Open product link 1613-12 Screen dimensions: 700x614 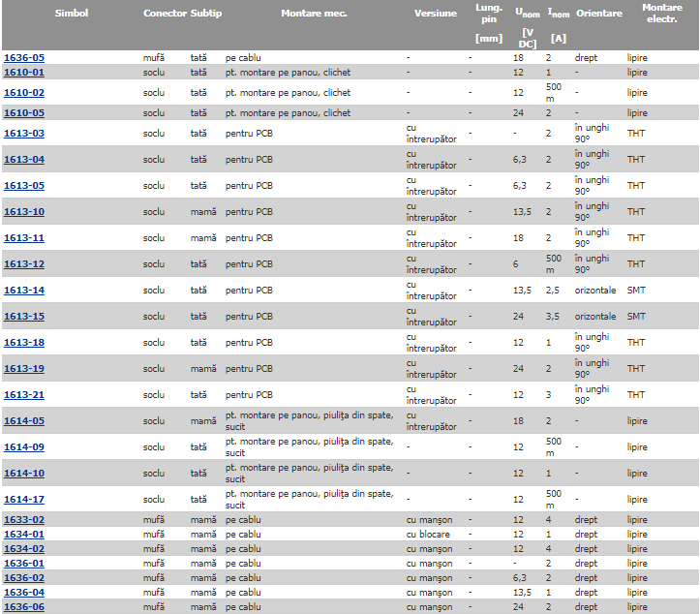point(24,264)
